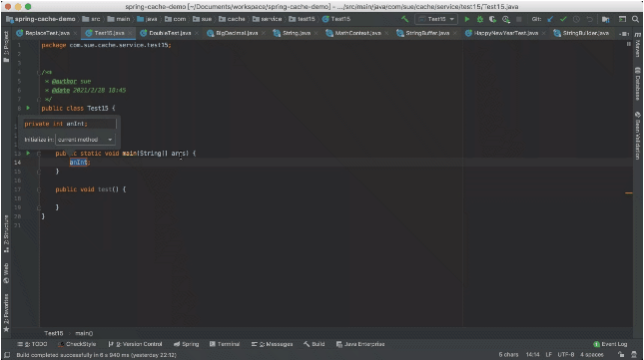644x360 pixels.
Task: Open the Database tool window
Action: pos(638,84)
